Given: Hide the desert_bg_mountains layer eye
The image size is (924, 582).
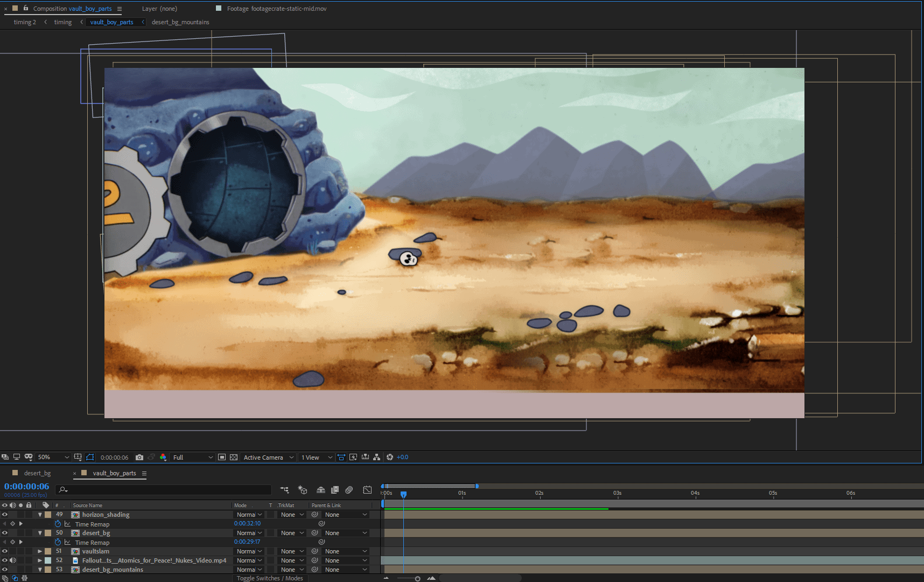Looking at the screenshot, I should pyautogui.click(x=5, y=570).
